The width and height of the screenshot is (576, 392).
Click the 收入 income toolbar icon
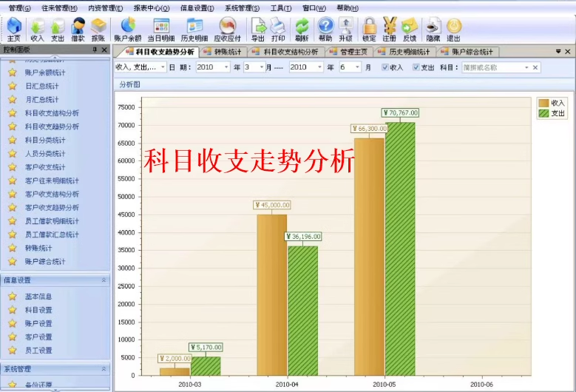tap(37, 29)
